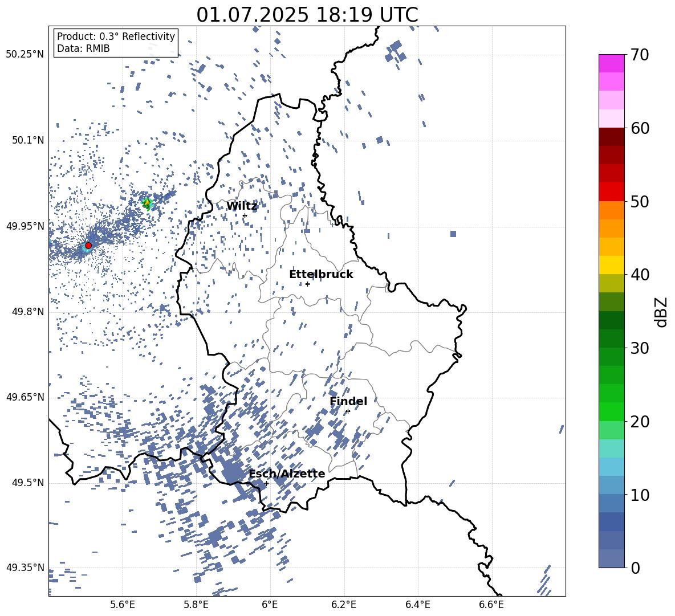Click the 49.35°N latitude label
Image resolution: width=675 pixels, height=616 pixels.
(25, 568)
